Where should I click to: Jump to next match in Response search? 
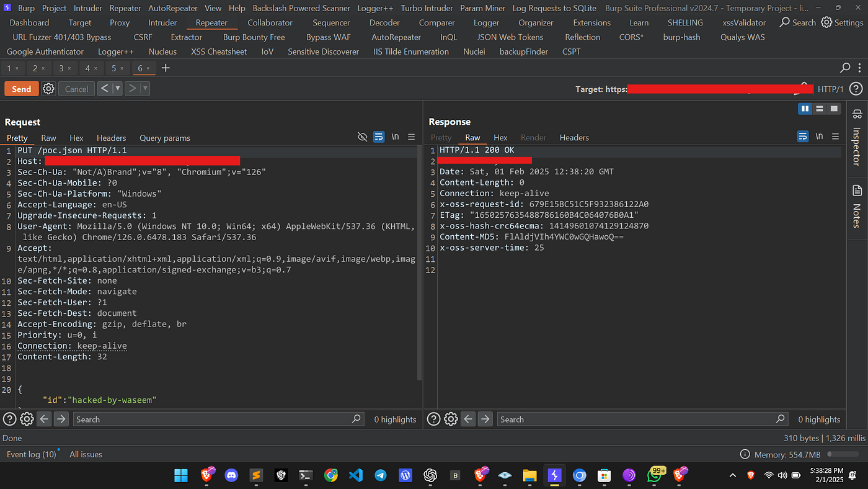[485, 419]
